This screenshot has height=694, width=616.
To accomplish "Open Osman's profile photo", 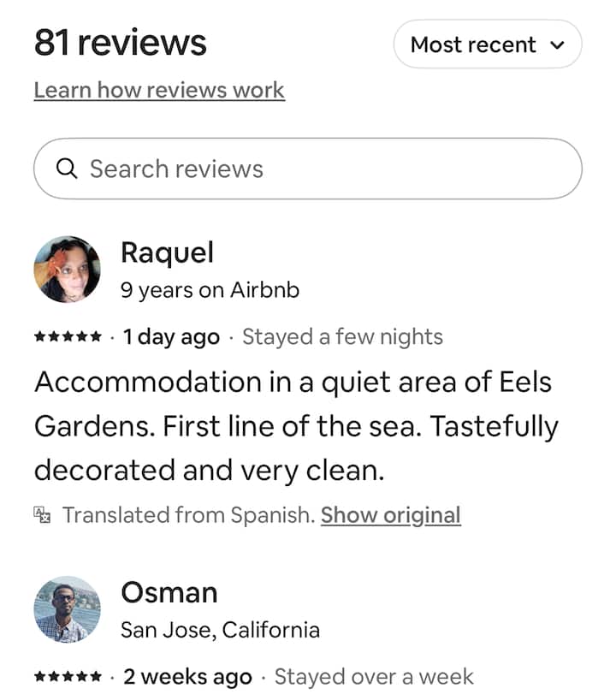I will [67, 609].
